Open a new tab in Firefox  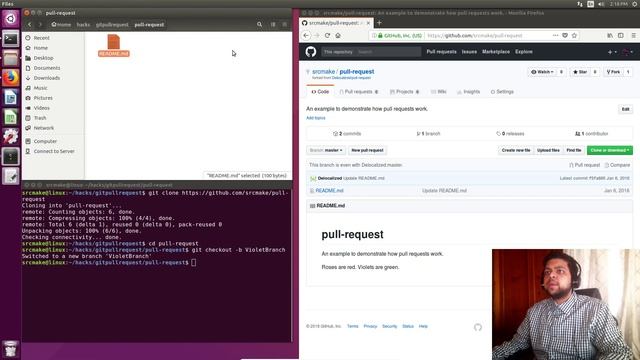(379, 23)
